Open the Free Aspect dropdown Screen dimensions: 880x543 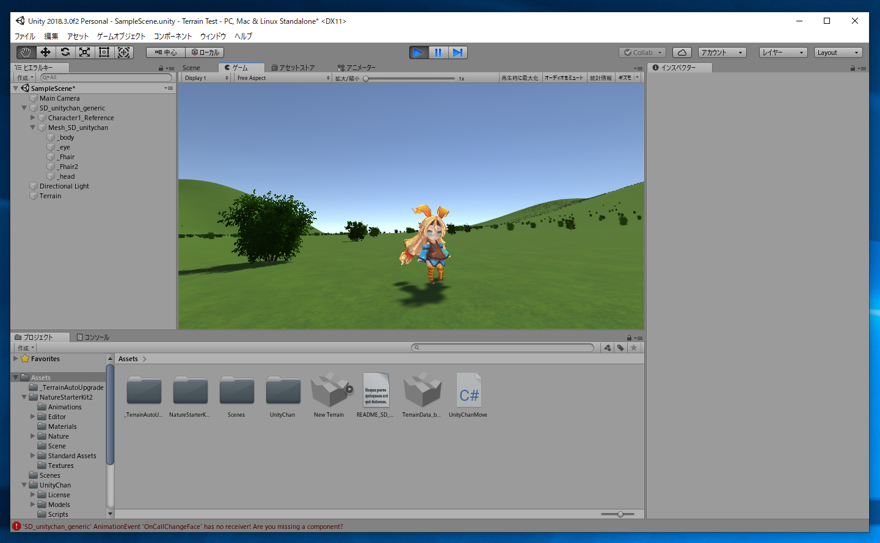[x=283, y=78]
